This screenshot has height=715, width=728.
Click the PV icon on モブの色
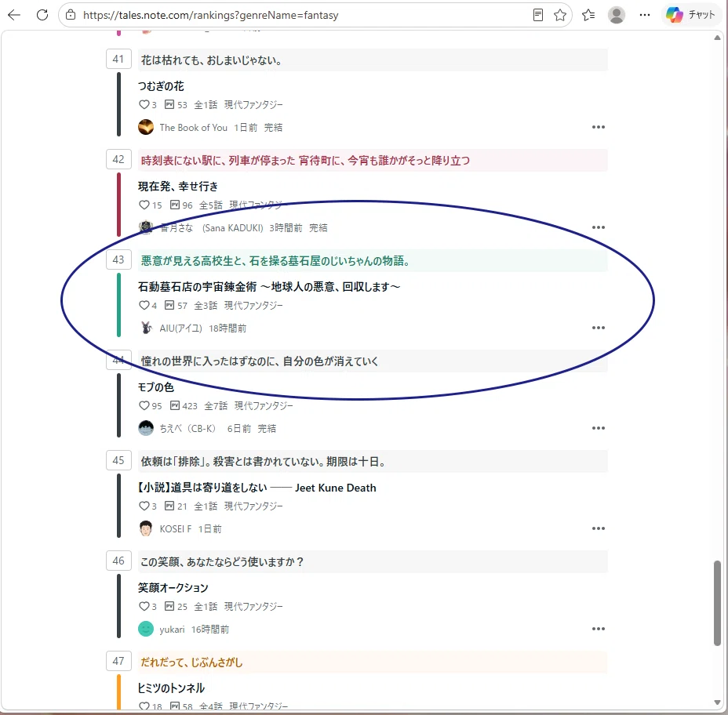coord(175,405)
